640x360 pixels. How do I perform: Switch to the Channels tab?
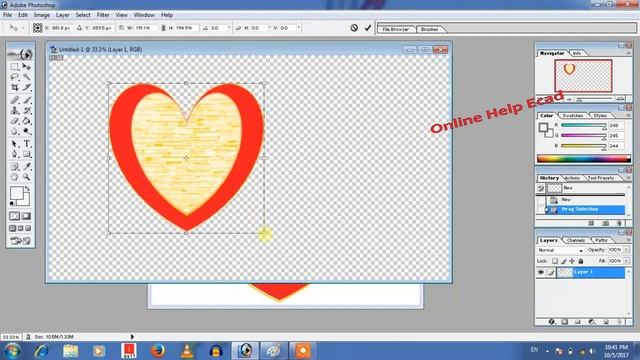(x=576, y=240)
